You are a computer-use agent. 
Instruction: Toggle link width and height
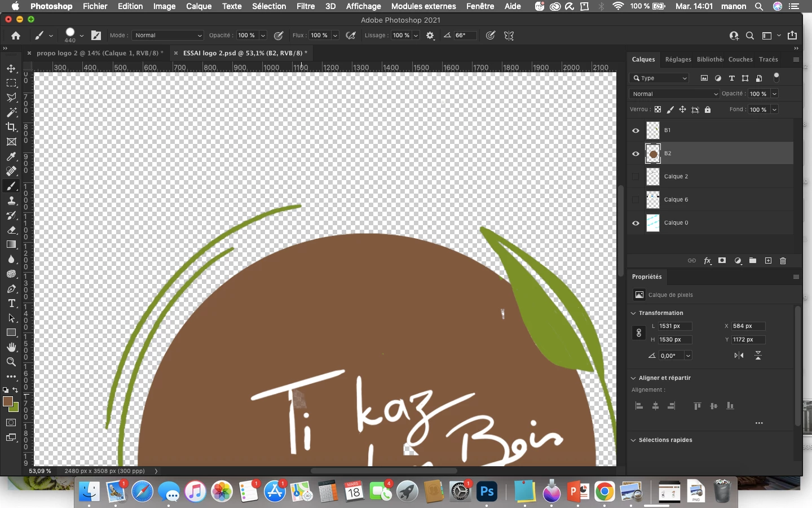638,333
